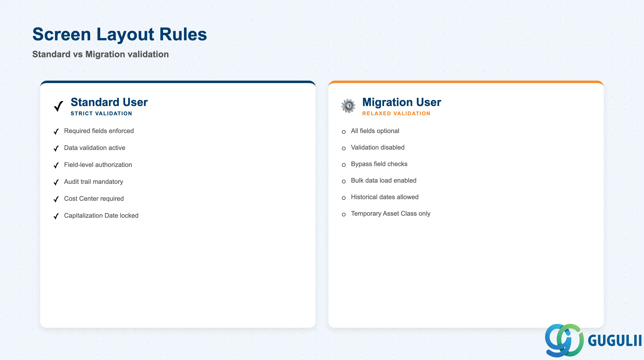The width and height of the screenshot is (644, 360).
Task: Click the checkmark beside Cost Center required
Action: pyautogui.click(x=56, y=199)
